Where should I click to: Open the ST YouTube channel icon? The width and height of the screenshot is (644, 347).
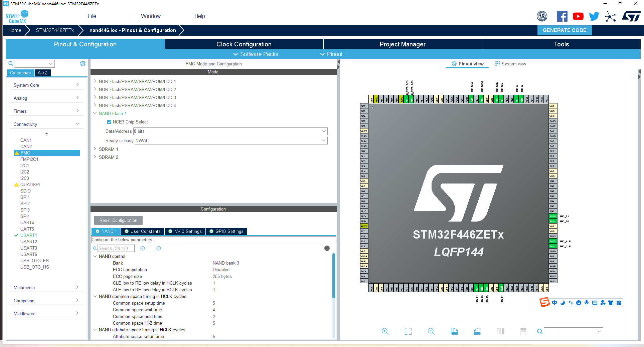tap(578, 16)
